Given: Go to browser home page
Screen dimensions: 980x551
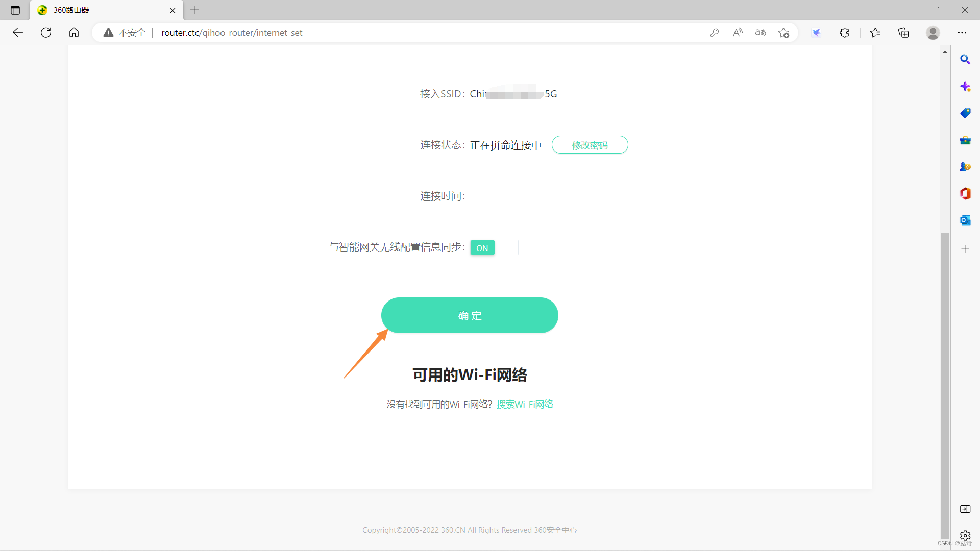Looking at the screenshot, I should [74, 33].
